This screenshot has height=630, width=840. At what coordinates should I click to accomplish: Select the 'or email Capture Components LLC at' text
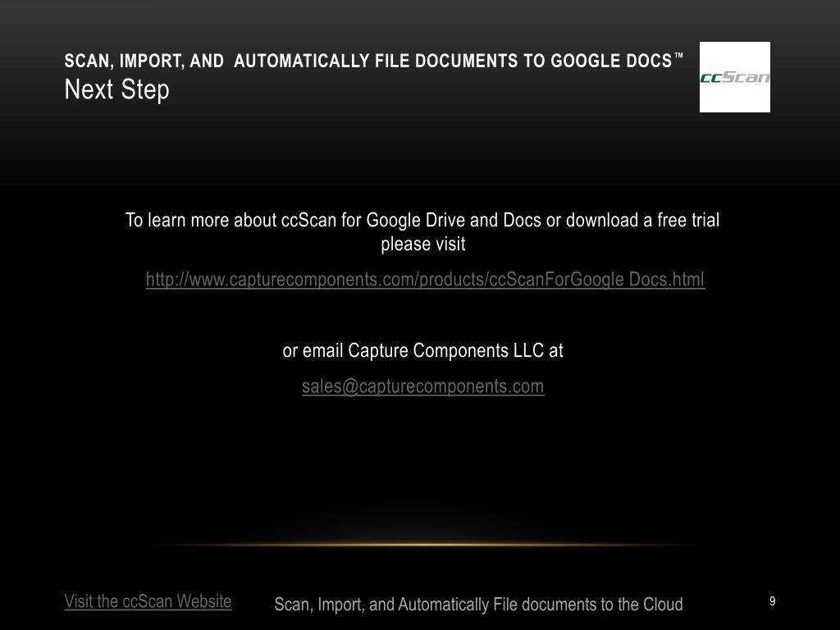point(422,350)
